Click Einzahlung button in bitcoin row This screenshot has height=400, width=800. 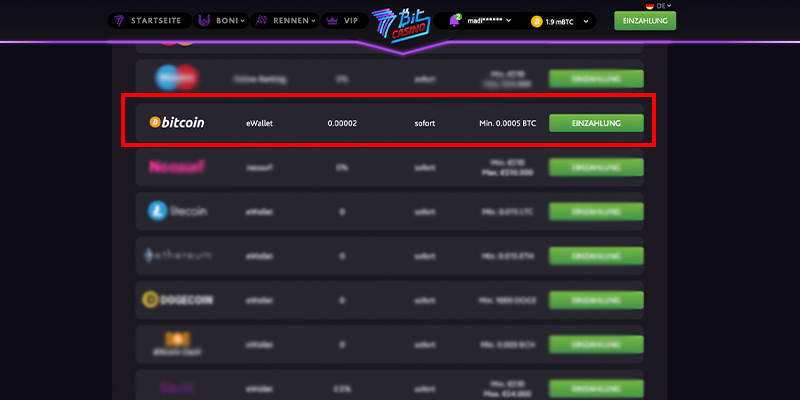tap(596, 123)
